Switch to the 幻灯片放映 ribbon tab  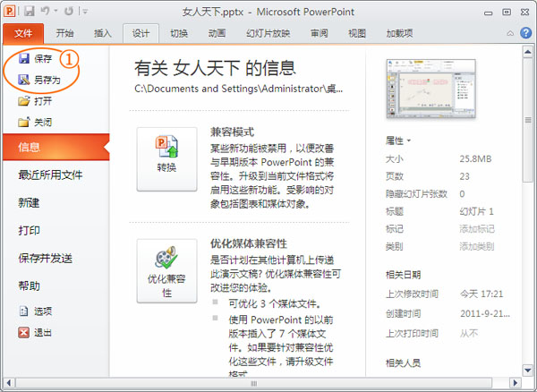(x=268, y=33)
